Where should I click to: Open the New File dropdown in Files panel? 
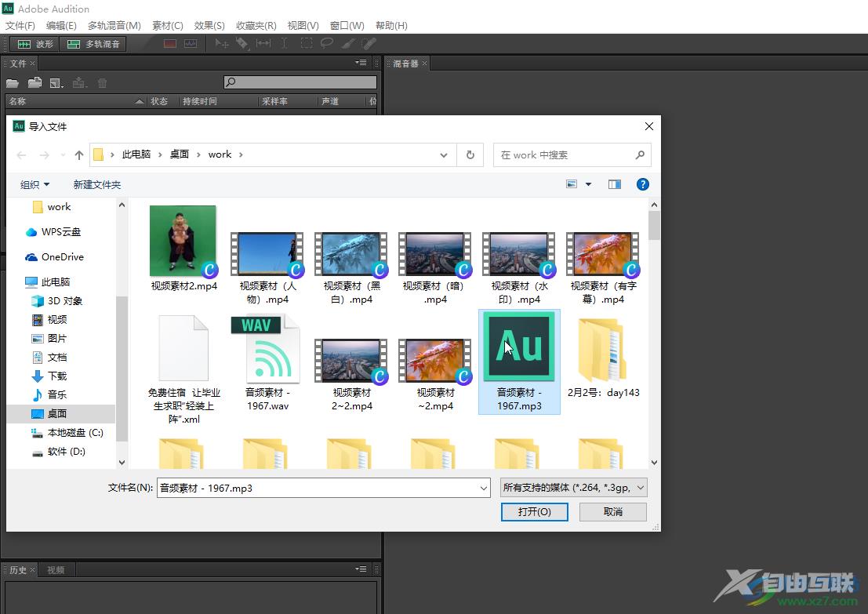(56, 83)
